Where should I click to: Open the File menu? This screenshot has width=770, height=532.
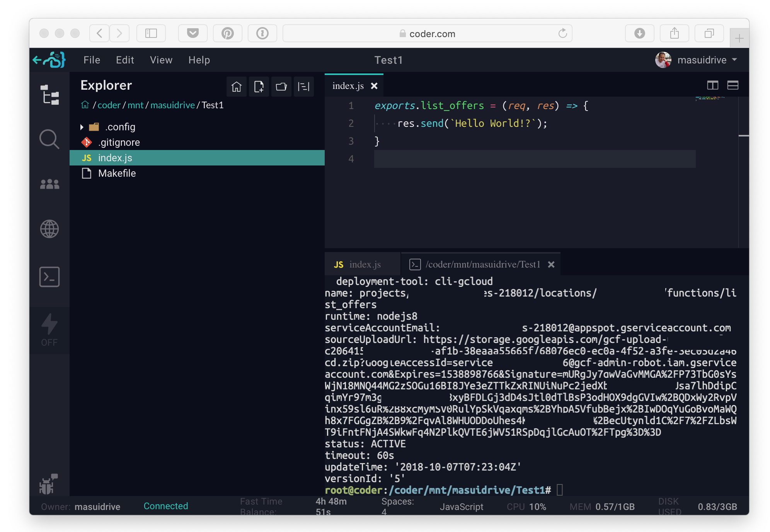pyautogui.click(x=92, y=60)
